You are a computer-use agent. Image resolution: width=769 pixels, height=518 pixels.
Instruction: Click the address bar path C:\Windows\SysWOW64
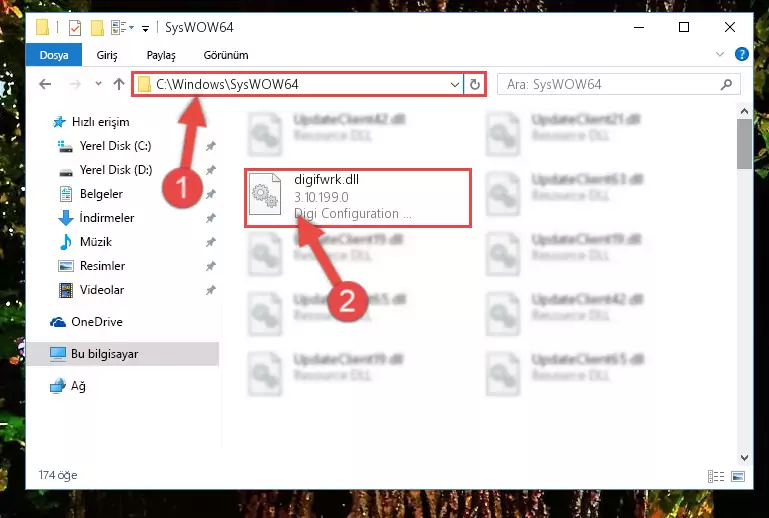click(227, 84)
